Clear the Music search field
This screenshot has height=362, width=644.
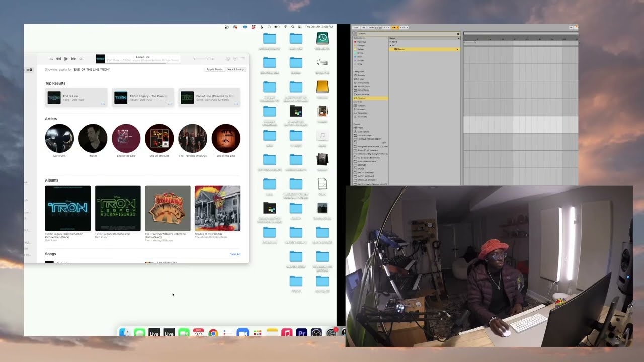pyautogui.click(x=31, y=70)
